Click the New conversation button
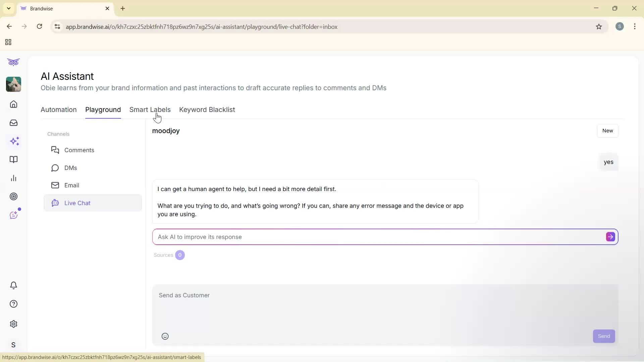 [607, 131]
